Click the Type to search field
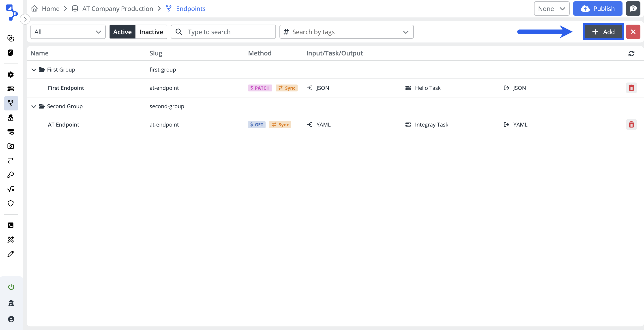This screenshot has height=330, width=644. pyautogui.click(x=223, y=32)
